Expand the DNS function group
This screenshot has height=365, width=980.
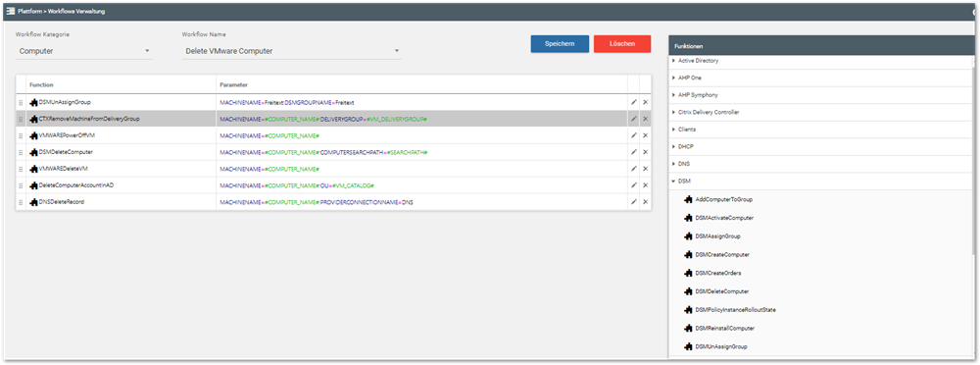[x=673, y=164]
